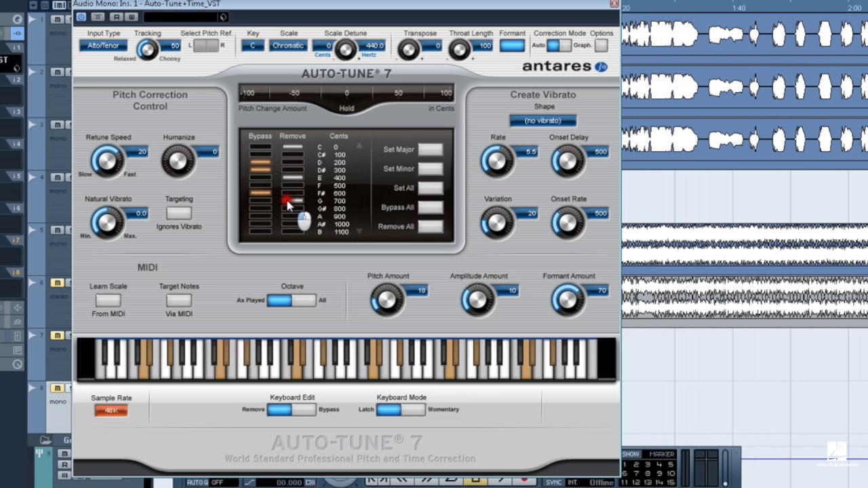Image resolution: width=868 pixels, height=488 pixels.
Task: Toggle the Select Pitch Ref L/R switch
Action: coord(206,45)
